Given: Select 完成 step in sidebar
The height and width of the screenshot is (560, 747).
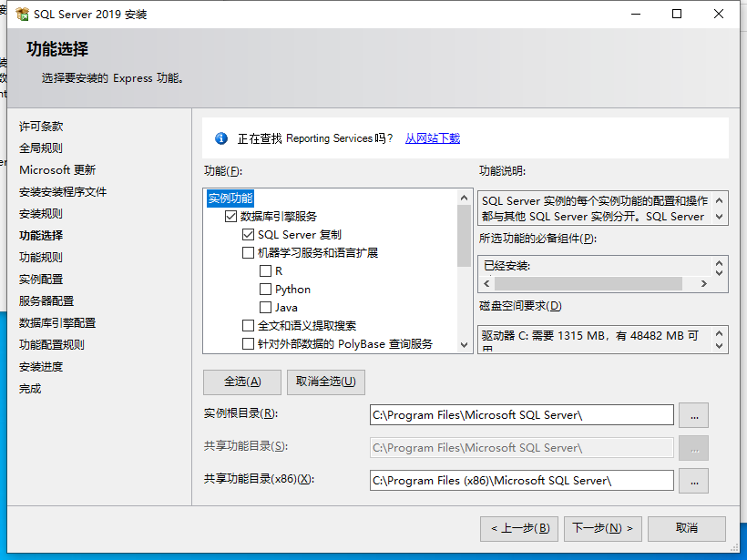Looking at the screenshot, I should point(30,389).
